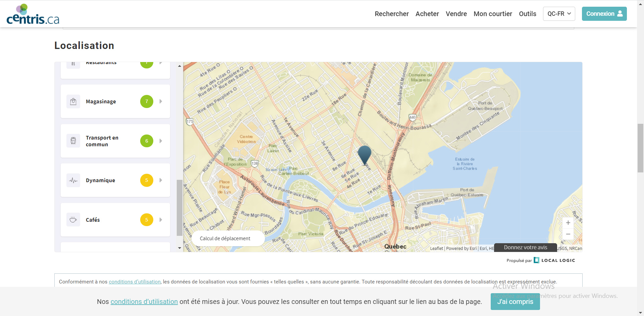Click the Leaflet attribution link
The image size is (644, 316).
pos(436,249)
